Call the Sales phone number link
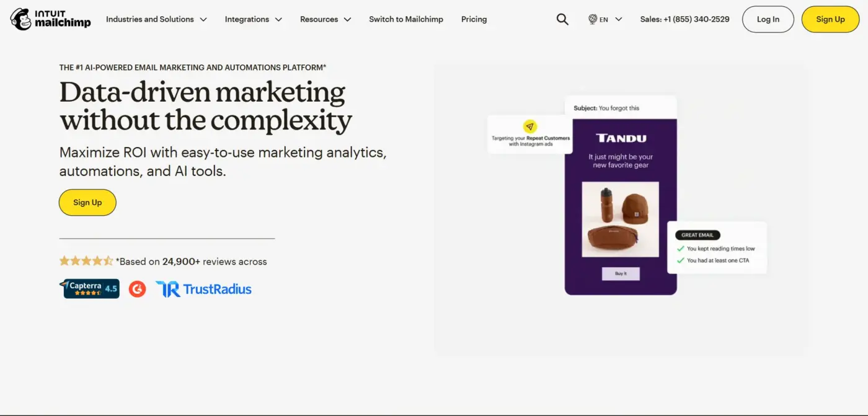Viewport: 868px width, 416px height. (x=684, y=19)
